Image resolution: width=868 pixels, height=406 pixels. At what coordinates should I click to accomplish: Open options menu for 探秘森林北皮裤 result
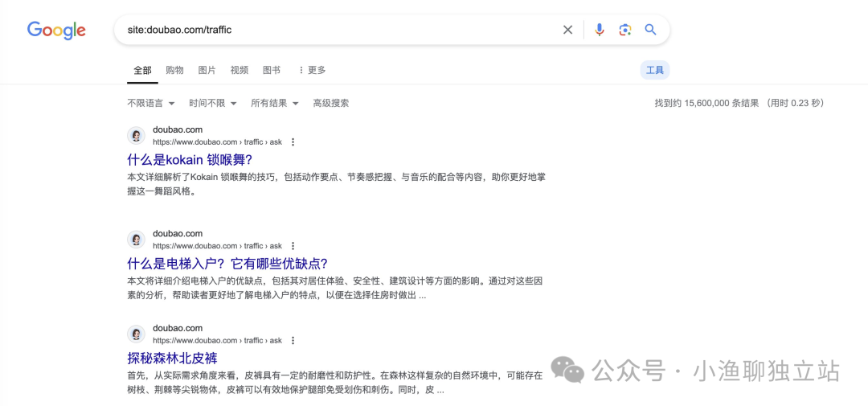293,341
